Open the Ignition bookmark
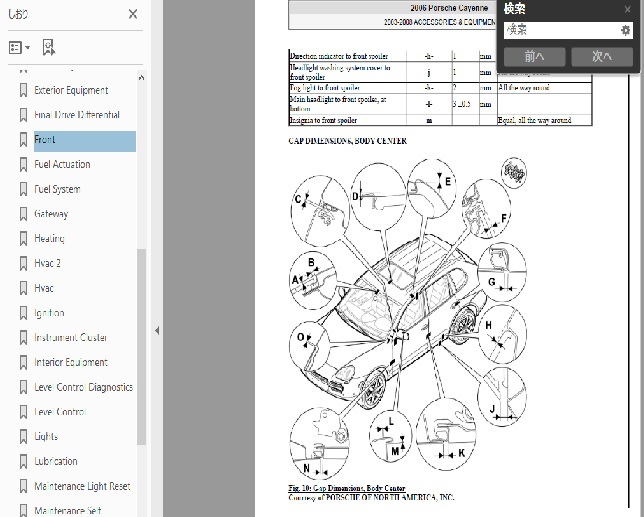 coord(49,313)
